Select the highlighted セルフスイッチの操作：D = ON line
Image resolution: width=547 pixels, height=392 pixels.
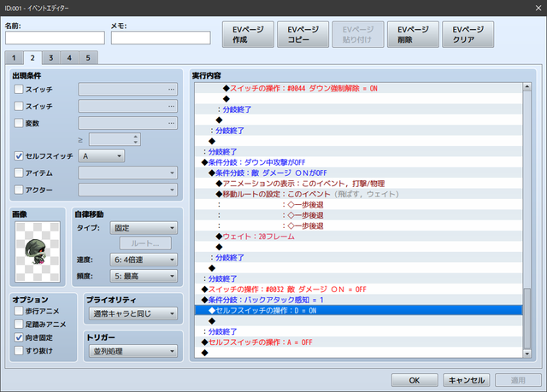tap(358, 311)
